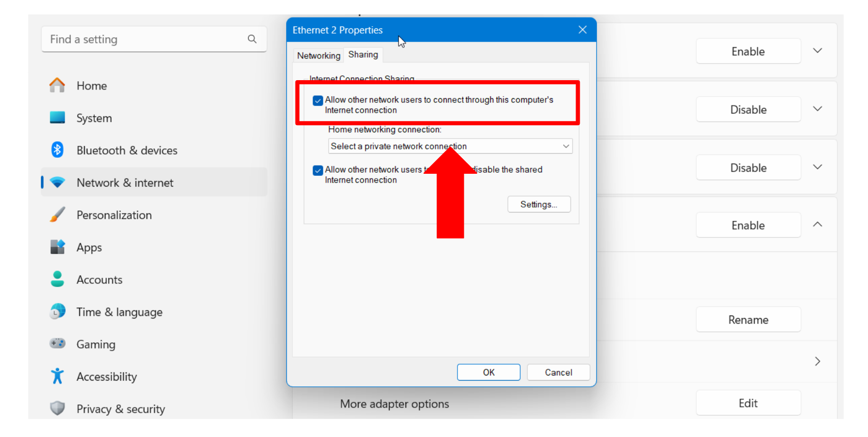The width and height of the screenshot is (868, 437).
Task: Click Cancel in Ethernet 2 Properties
Action: pyautogui.click(x=558, y=372)
